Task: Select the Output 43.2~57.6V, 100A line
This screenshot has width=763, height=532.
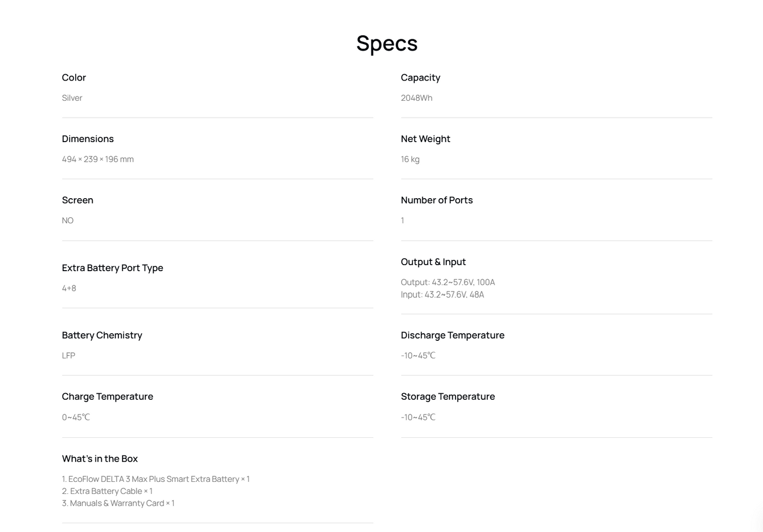Action: click(x=447, y=283)
